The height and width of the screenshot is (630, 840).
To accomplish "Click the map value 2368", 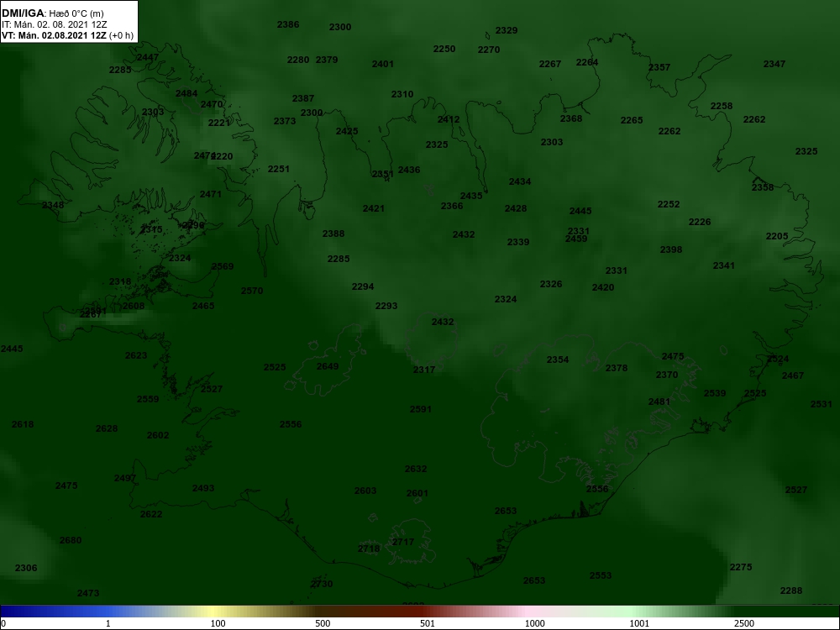I will pyautogui.click(x=571, y=119).
